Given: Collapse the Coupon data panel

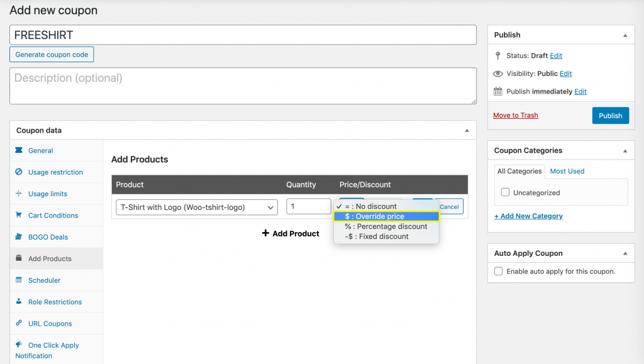Looking at the screenshot, I should pyautogui.click(x=467, y=131).
